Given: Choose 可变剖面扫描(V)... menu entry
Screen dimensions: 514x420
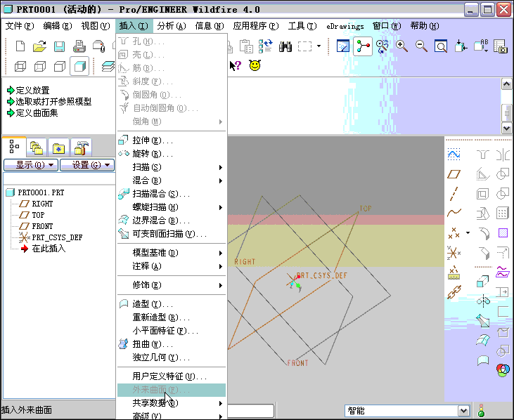Looking at the screenshot, I should pos(171,234).
